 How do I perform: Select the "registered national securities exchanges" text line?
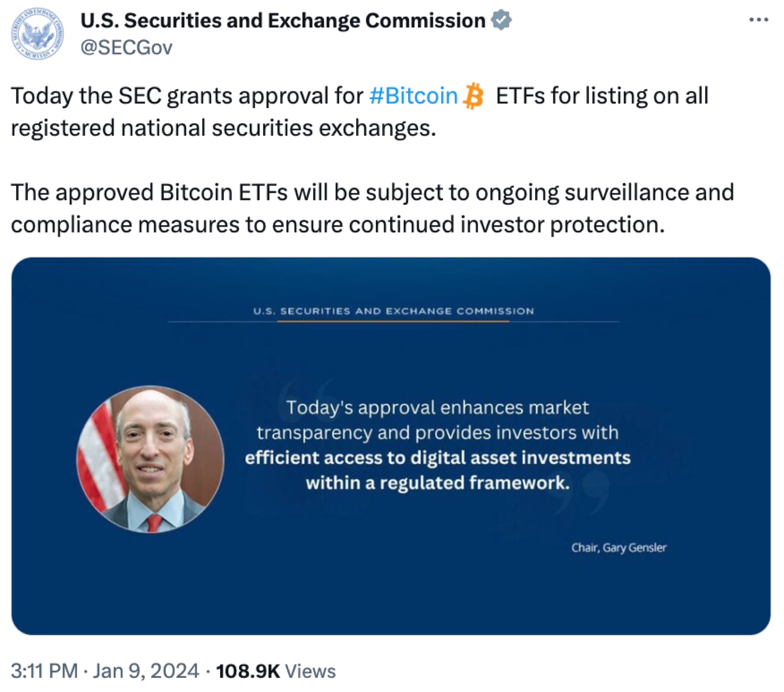click(223, 128)
